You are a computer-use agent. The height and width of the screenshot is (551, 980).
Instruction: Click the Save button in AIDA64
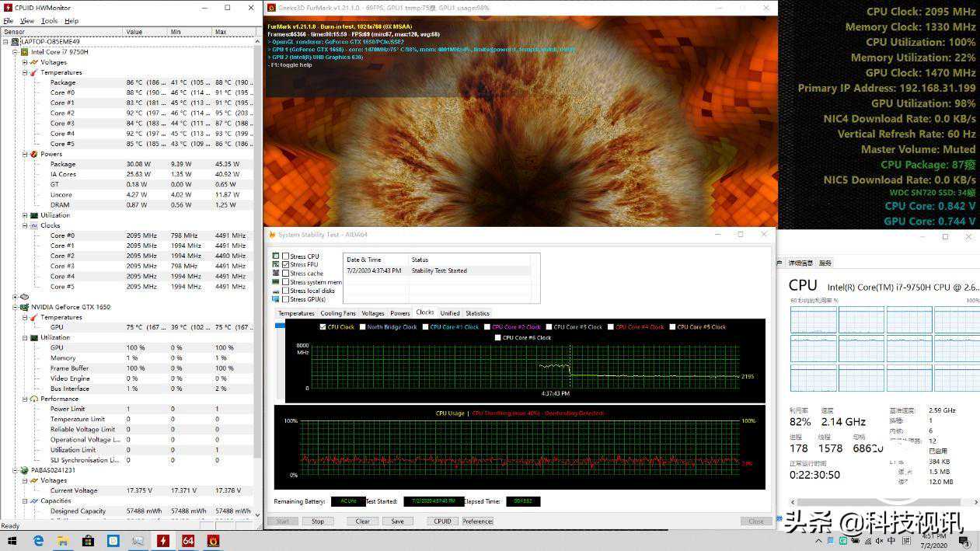(x=397, y=521)
